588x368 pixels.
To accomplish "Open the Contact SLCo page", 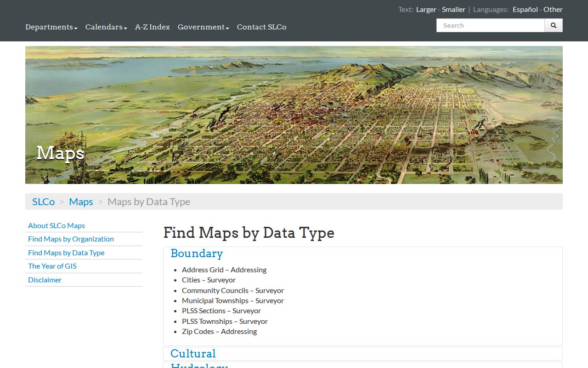I will click(x=262, y=27).
